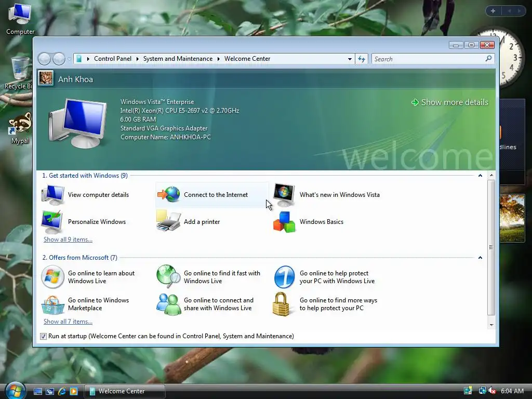Screen dimensions: 532x399
Task: Click the network status tray icon
Action: 482,391
